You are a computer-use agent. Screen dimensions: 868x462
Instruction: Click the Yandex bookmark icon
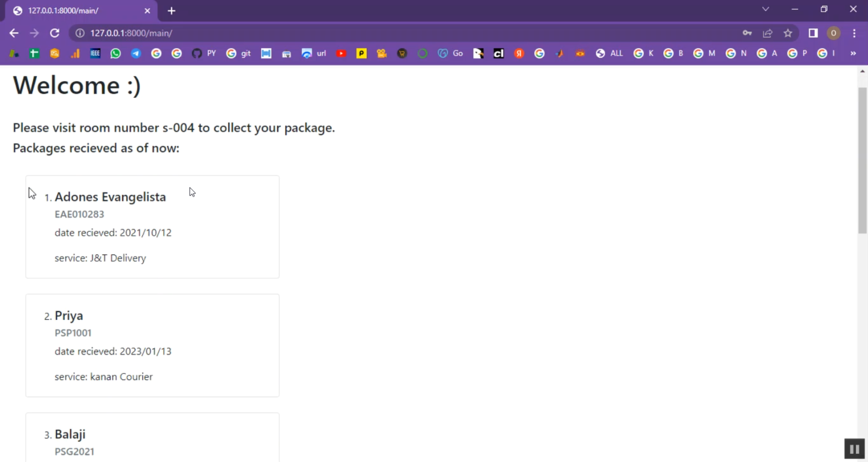click(x=519, y=53)
